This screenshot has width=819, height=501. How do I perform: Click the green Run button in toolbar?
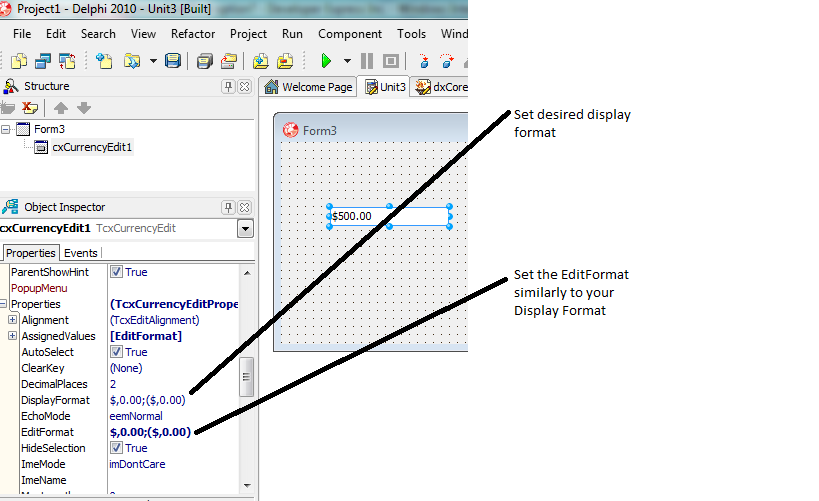[326, 61]
